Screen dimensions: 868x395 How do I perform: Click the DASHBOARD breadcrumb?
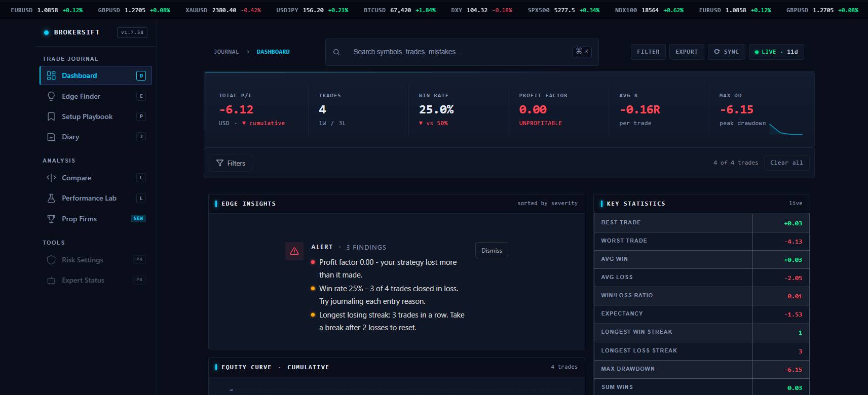click(273, 52)
